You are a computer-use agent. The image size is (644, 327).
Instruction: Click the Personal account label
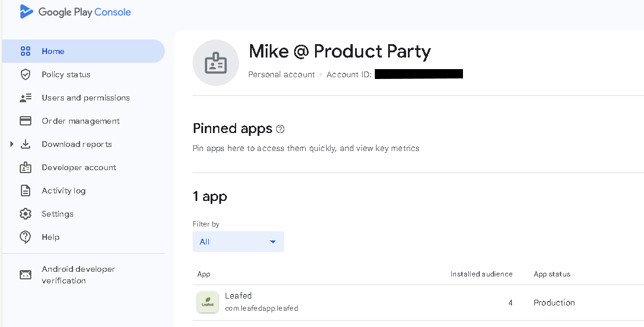[281, 74]
